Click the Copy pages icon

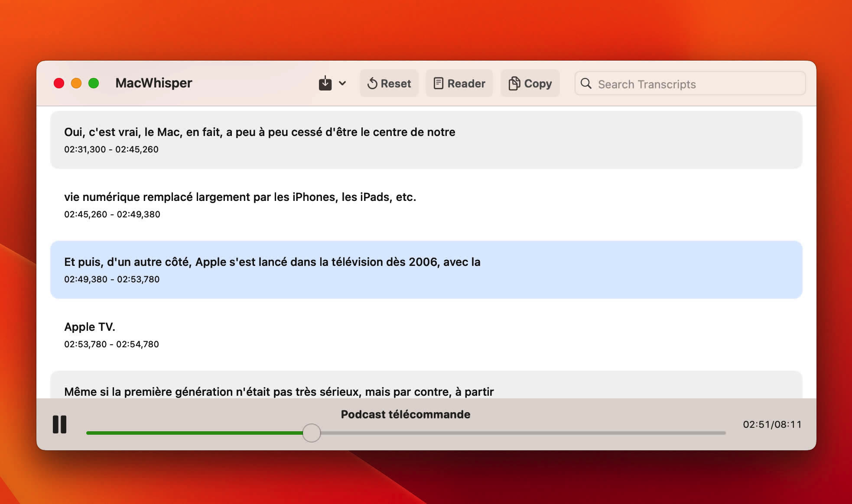tap(515, 83)
